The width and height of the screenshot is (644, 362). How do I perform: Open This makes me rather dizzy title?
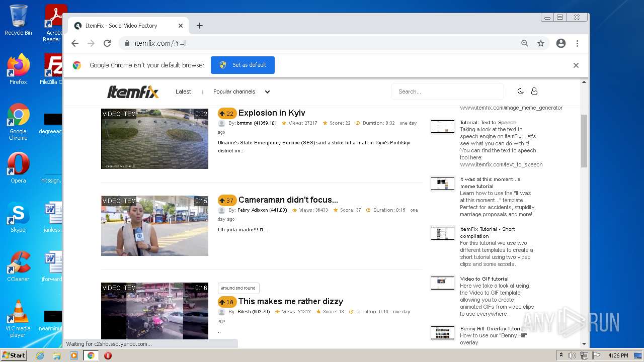pos(291,302)
